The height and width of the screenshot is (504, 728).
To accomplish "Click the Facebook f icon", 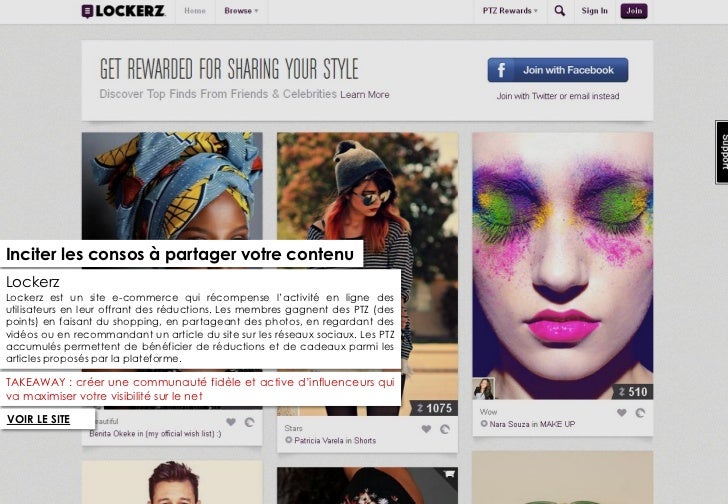I will tap(501, 70).
